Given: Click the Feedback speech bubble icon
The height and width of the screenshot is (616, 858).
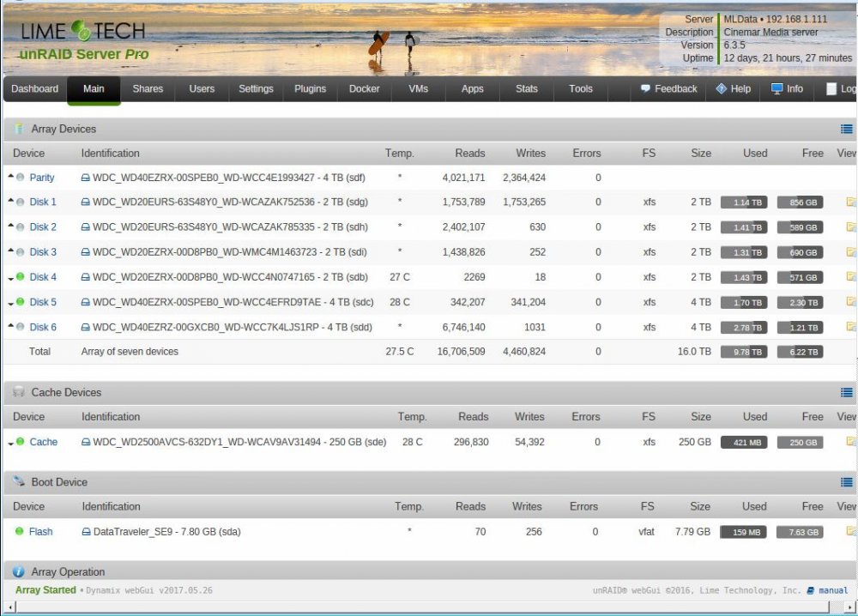Looking at the screenshot, I should (645, 88).
